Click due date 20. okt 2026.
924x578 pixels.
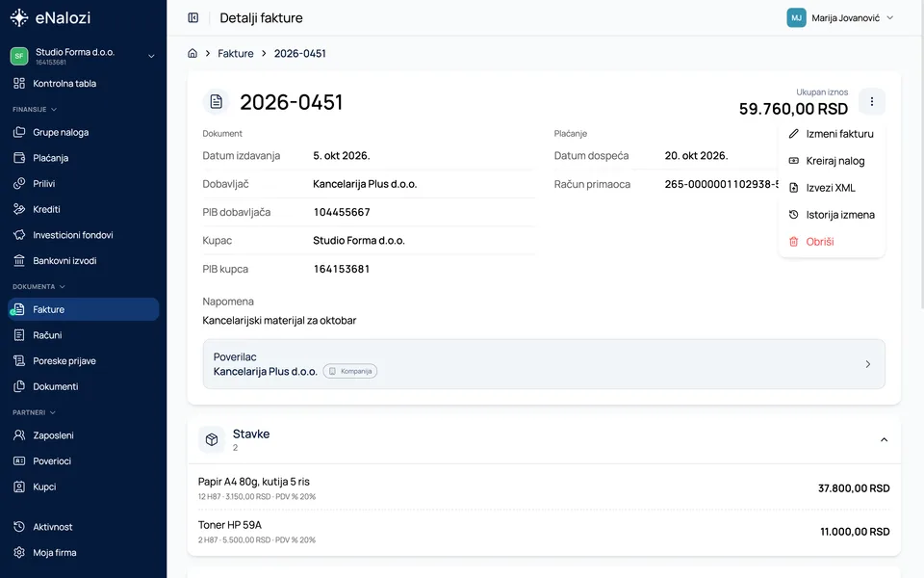coord(697,156)
